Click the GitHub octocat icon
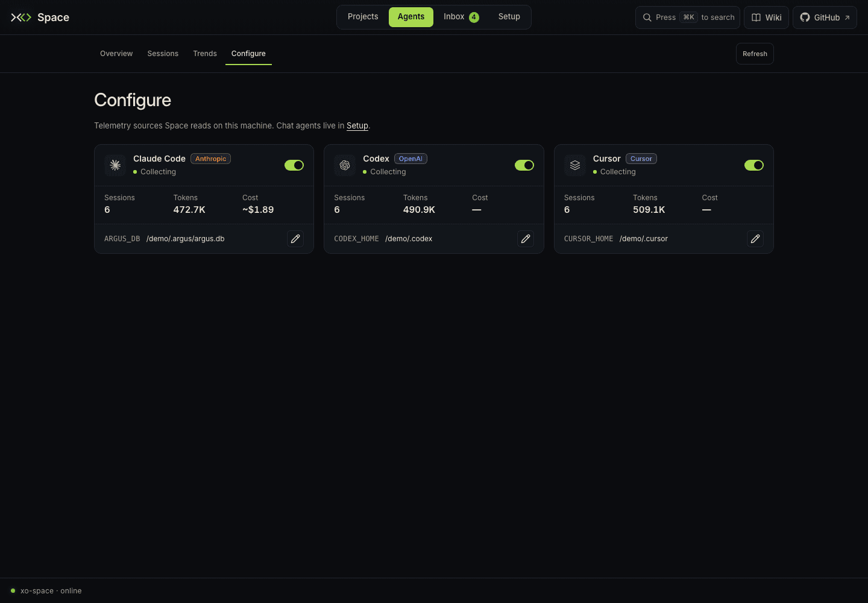 (805, 17)
